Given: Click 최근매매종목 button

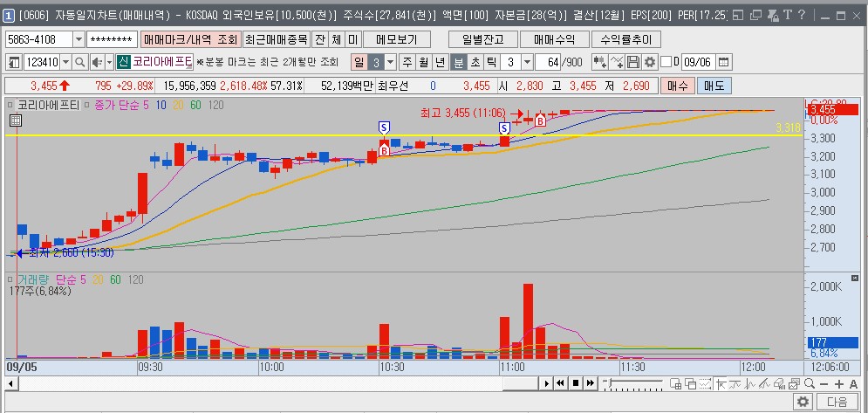Looking at the screenshot, I should click(276, 40).
